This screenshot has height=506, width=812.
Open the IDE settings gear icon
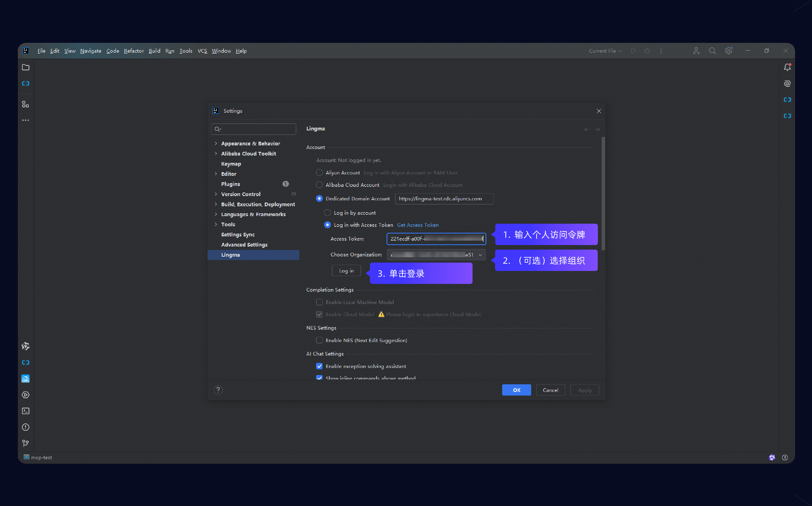(x=728, y=51)
